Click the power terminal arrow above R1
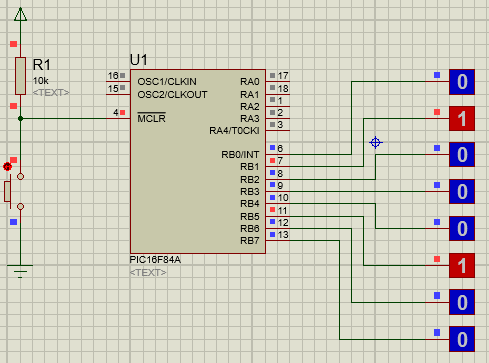489x363 pixels. point(20,14)
